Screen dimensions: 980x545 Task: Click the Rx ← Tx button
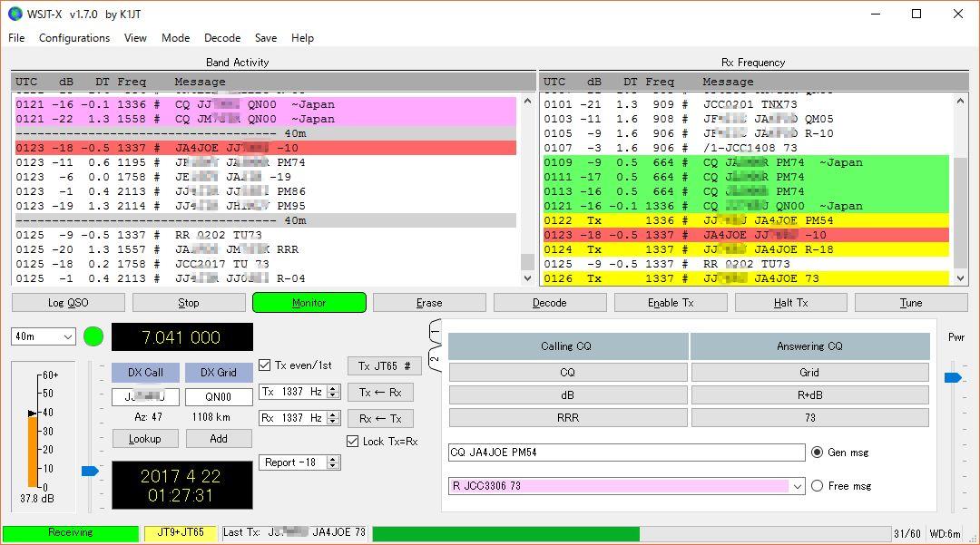[380, 419]
